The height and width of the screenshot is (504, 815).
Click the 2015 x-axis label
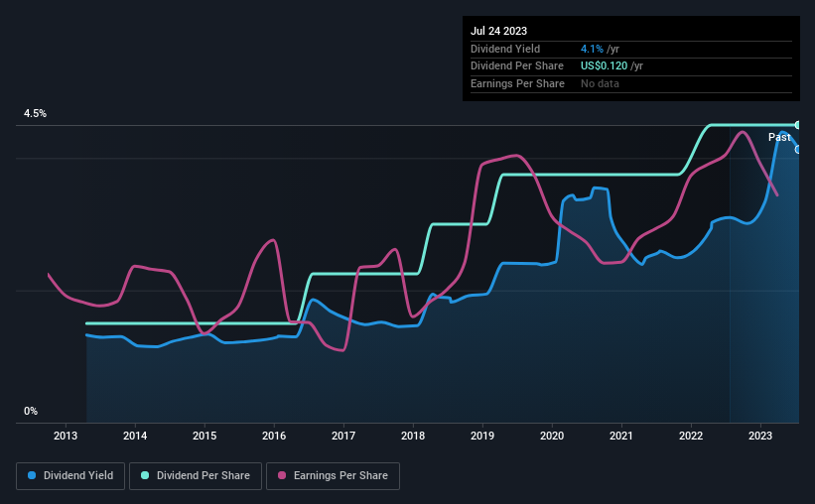(x=204, y=436)
